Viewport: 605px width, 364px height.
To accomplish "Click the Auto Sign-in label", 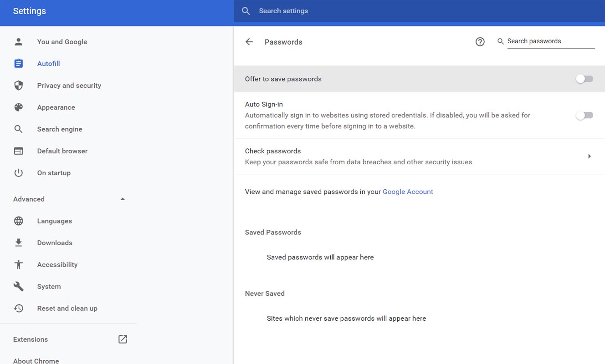I will point(264,105).
